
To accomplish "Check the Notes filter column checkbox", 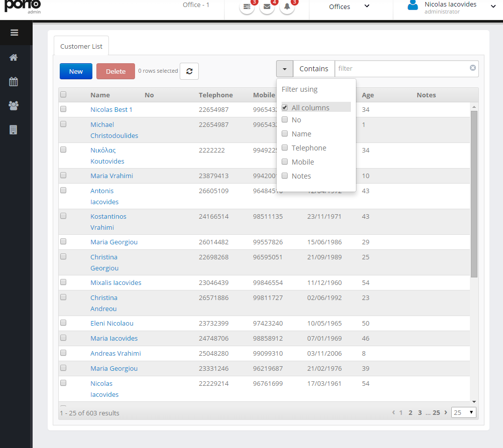I will pos(285,176).
